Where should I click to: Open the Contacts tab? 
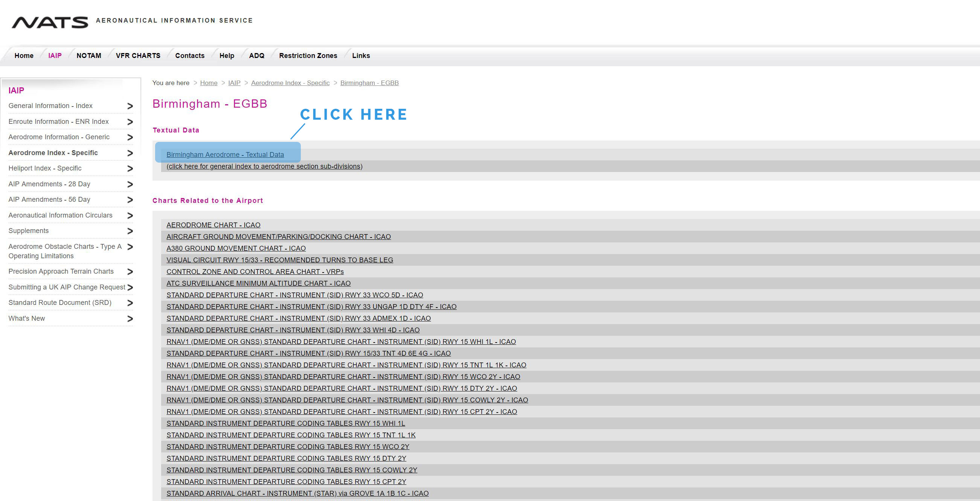[x=190, y=56]
